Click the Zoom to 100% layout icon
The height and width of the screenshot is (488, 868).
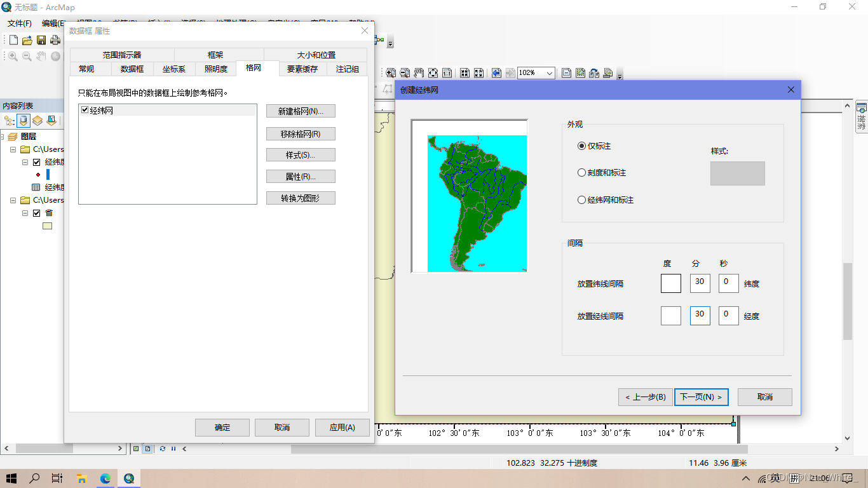pos(447,72)
